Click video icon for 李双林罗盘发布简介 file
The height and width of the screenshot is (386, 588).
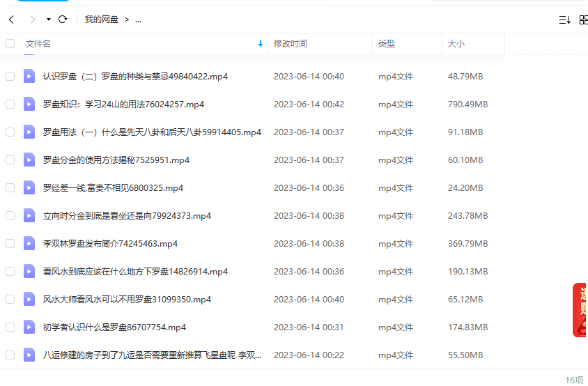[29, 243]
